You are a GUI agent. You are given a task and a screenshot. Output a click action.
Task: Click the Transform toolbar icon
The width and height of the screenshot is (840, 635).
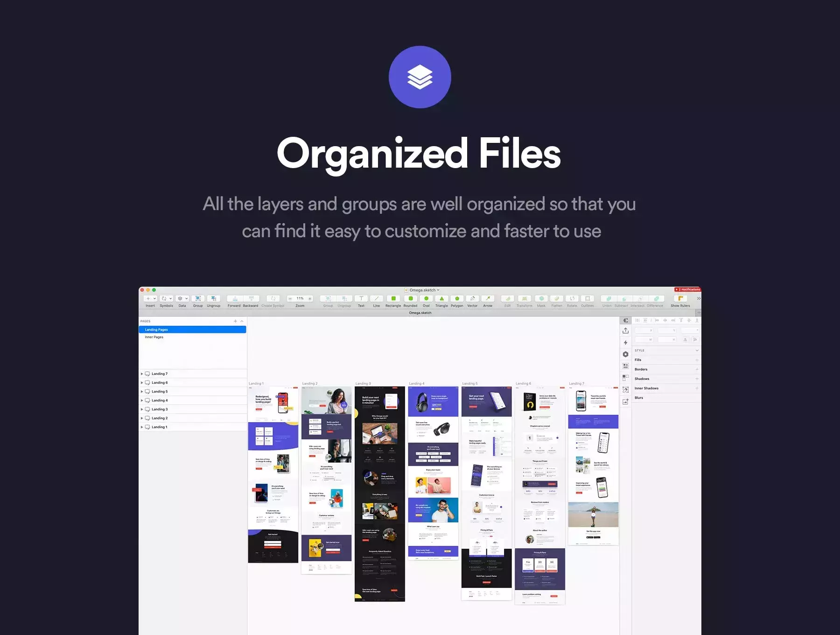click(x=525, y=298)
